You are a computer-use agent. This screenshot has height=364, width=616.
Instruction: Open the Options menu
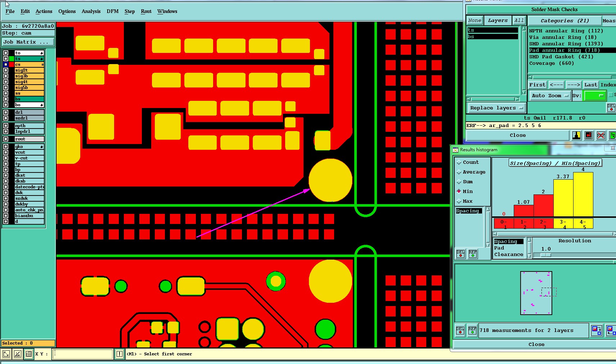click(67, 12)
